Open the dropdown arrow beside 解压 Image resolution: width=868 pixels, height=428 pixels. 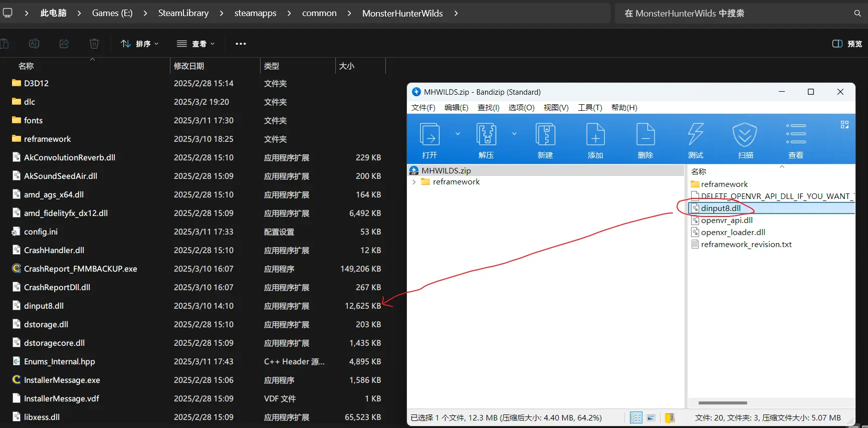coord(514,134)
